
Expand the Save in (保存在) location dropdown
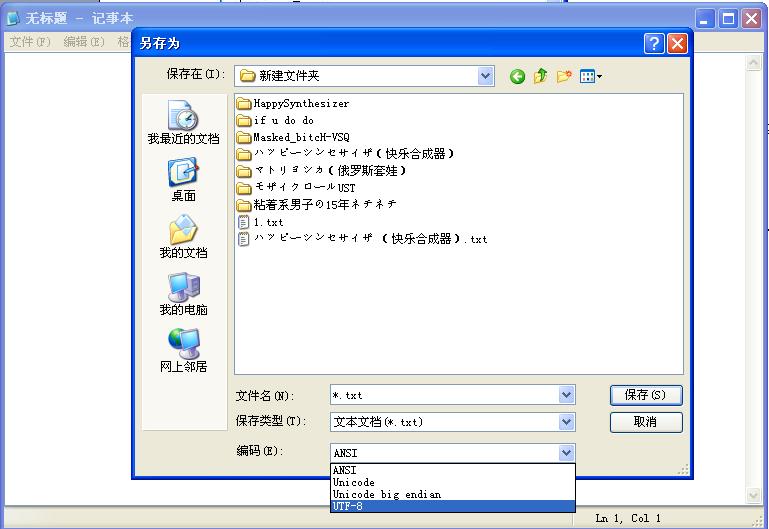click(x=485, y=76)
